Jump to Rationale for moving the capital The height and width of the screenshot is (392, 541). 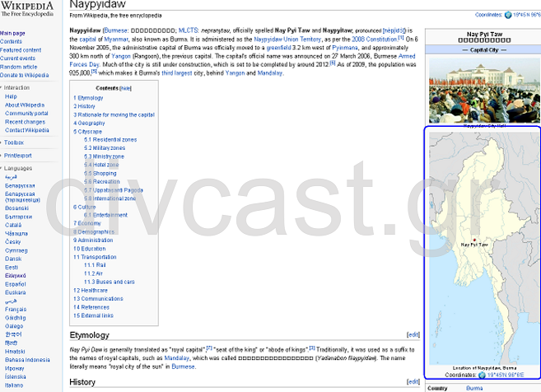114,114
